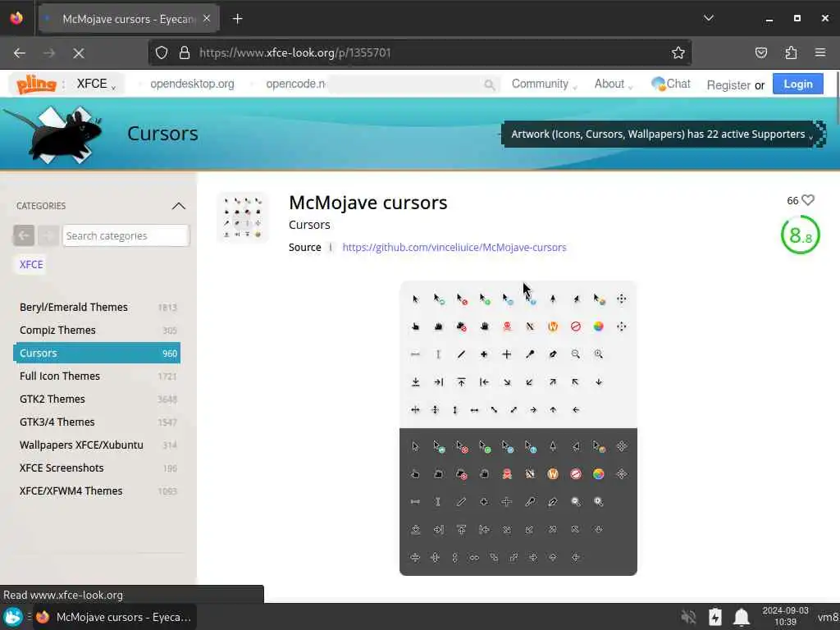The height and width of the screenshot is (630, 840).
Task: Open the XFCE site selector dropdown
Action: click(x=96, y=84)
